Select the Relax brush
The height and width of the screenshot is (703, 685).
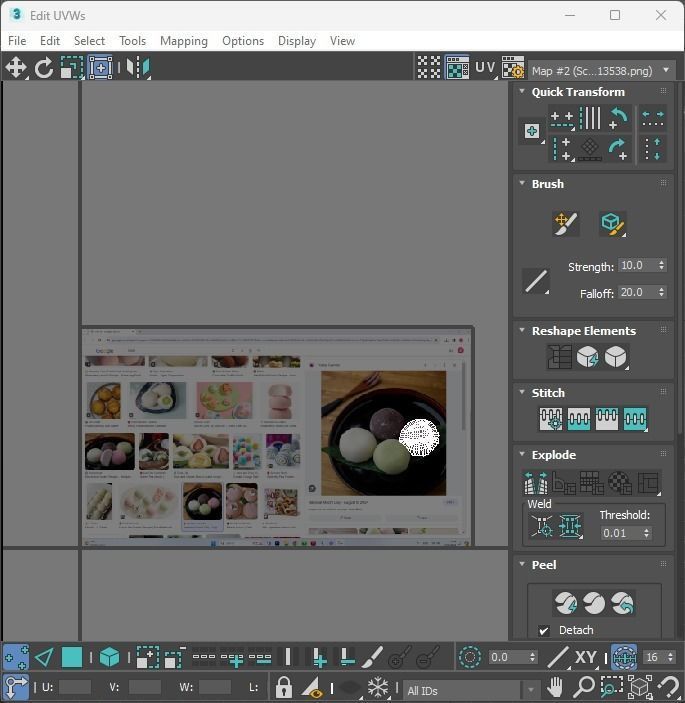coord(612,224)
